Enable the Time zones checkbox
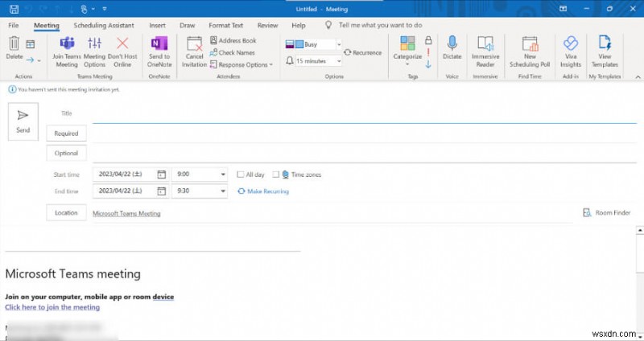The width and height of the screenshot is (644, 341). click(275, 175)
